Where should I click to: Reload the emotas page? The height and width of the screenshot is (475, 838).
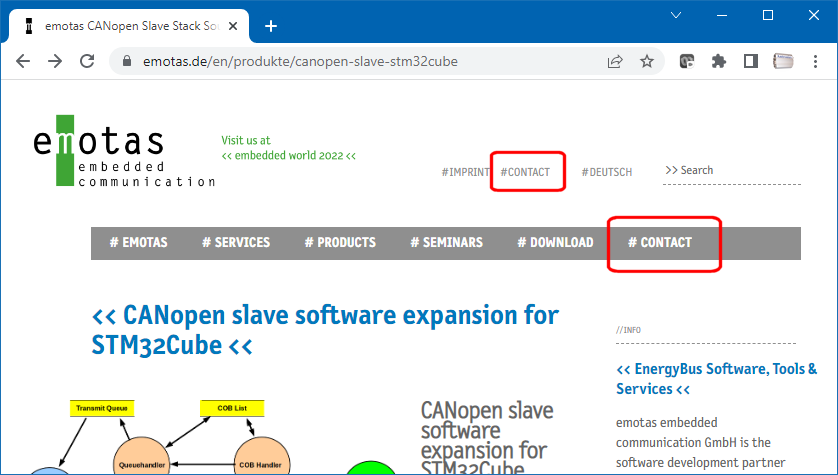coord(87,61)
